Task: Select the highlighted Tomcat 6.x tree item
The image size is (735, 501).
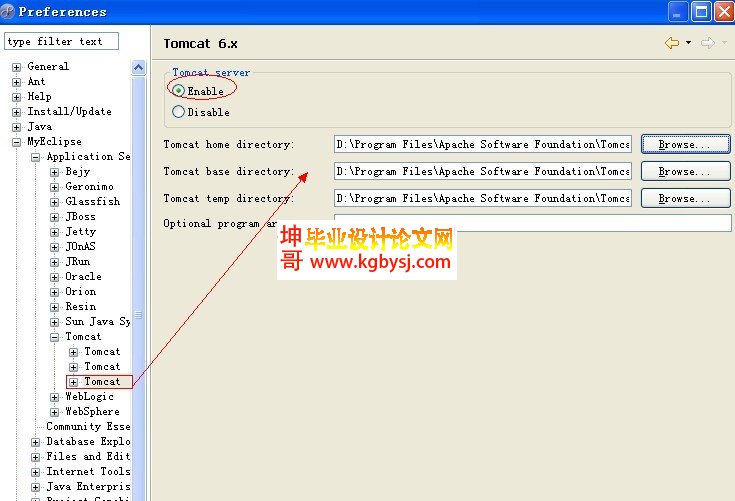Action: [102, 381]
